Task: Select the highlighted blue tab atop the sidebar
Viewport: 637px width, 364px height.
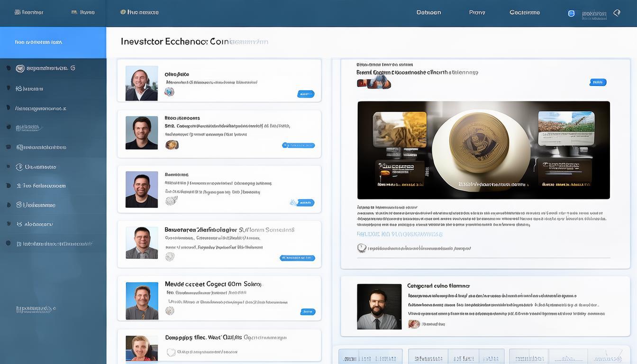Action: (53, 42)
